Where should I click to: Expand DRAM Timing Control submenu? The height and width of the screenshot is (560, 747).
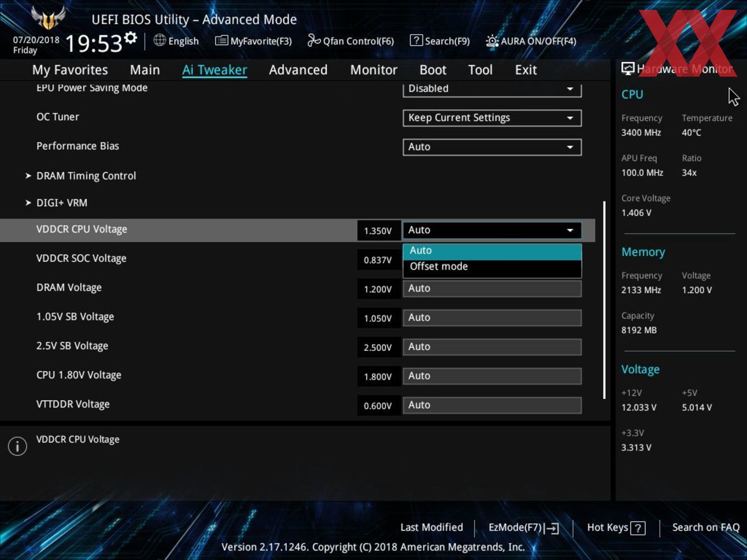[86, 176]
